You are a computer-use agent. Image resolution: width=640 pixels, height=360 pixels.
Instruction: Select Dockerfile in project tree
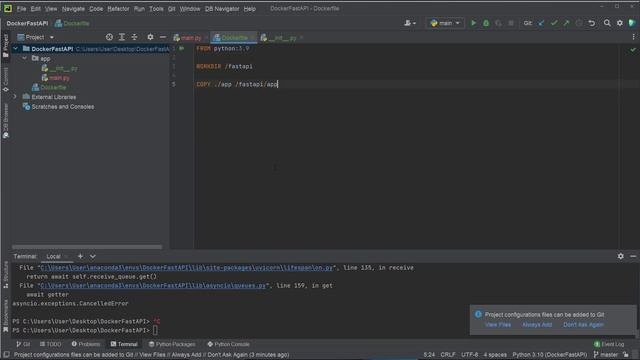pos(49,87)
